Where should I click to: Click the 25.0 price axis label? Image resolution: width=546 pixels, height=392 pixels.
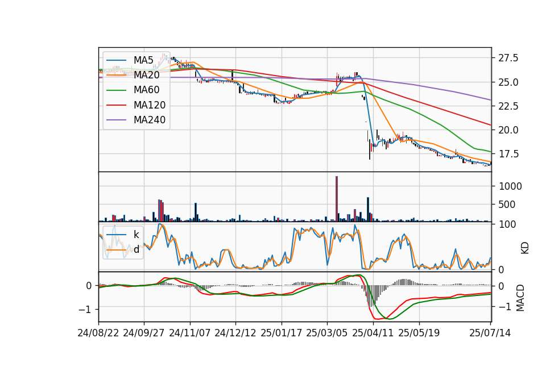tap(508, 82)
